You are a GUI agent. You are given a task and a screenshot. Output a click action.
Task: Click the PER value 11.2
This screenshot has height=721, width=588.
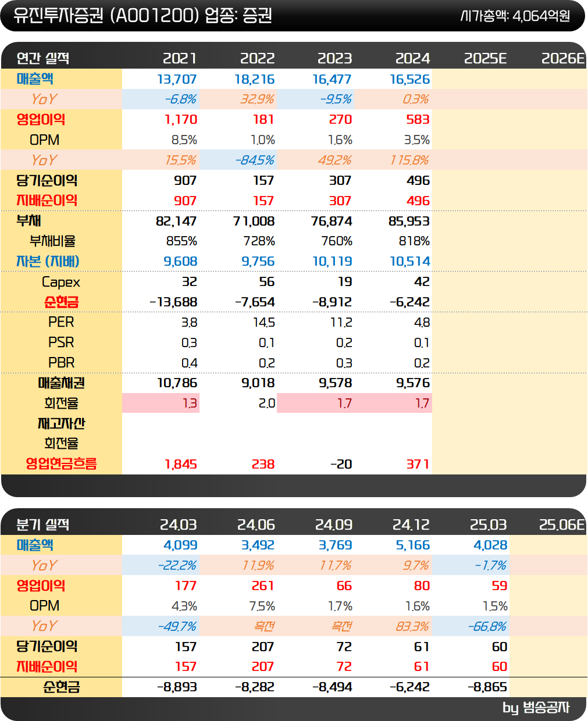[x=341, y=322]
